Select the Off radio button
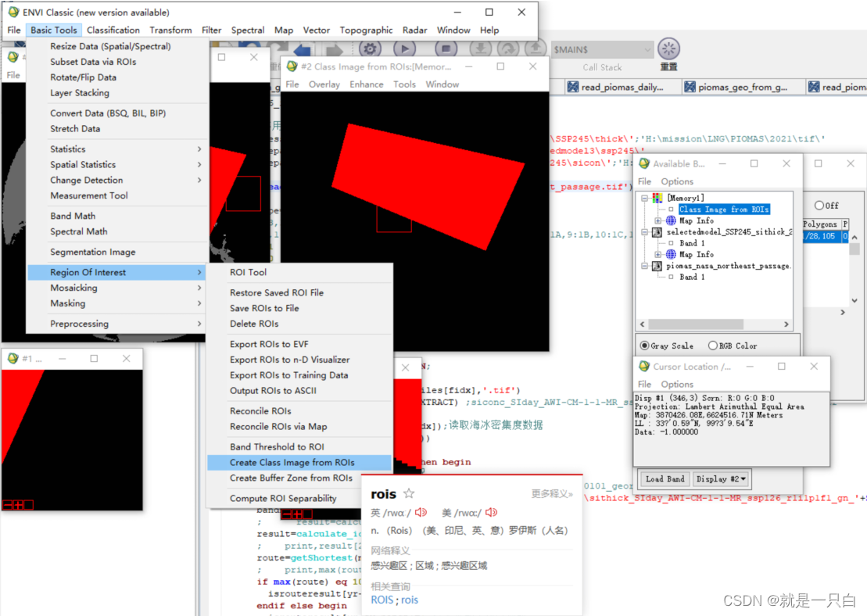Image resolution: width=867 pixels, height=616 pixels. tap(819, 205)
